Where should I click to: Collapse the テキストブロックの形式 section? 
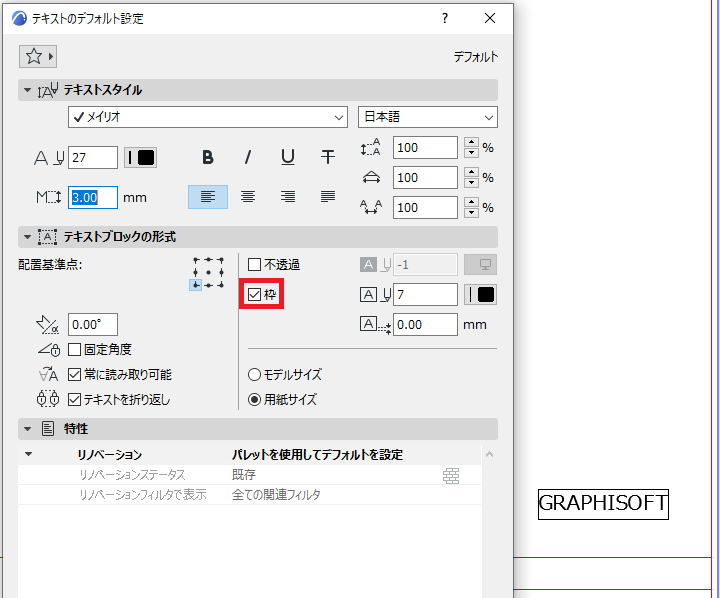point(28,237)
